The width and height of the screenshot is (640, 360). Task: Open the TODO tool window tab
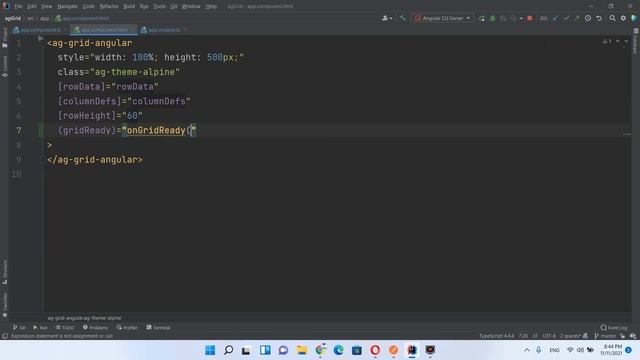[x=65, y=327]
